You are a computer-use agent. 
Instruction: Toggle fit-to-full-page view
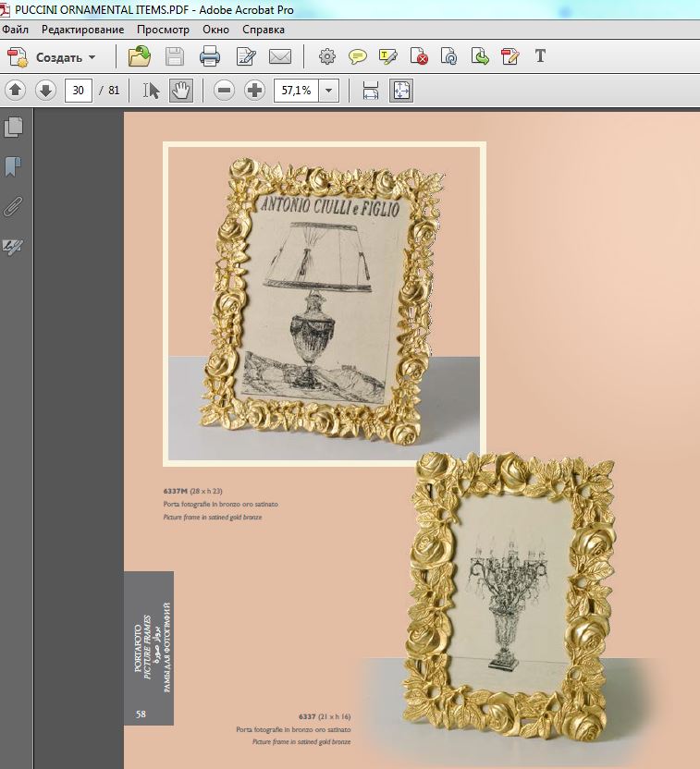401,91
